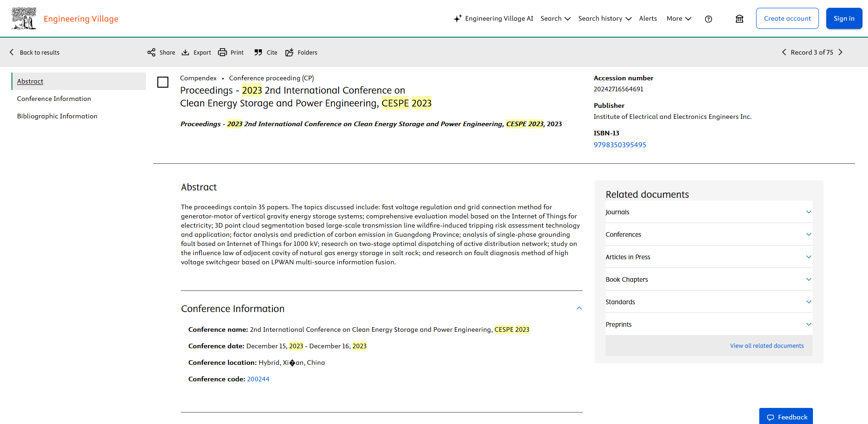This screenshot has width=868, height=424.
Task: Click the conference location 'Hybrid, Xi�an, China' text
Action: (x=292, y=363)
